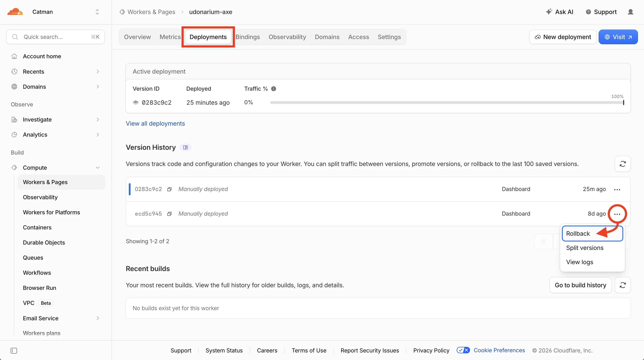Open Workflows in sidebar
644x360 pixels.
tap(37, 273)
